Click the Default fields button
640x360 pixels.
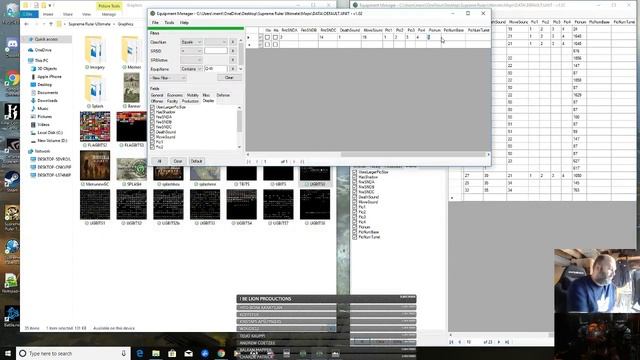196,161
